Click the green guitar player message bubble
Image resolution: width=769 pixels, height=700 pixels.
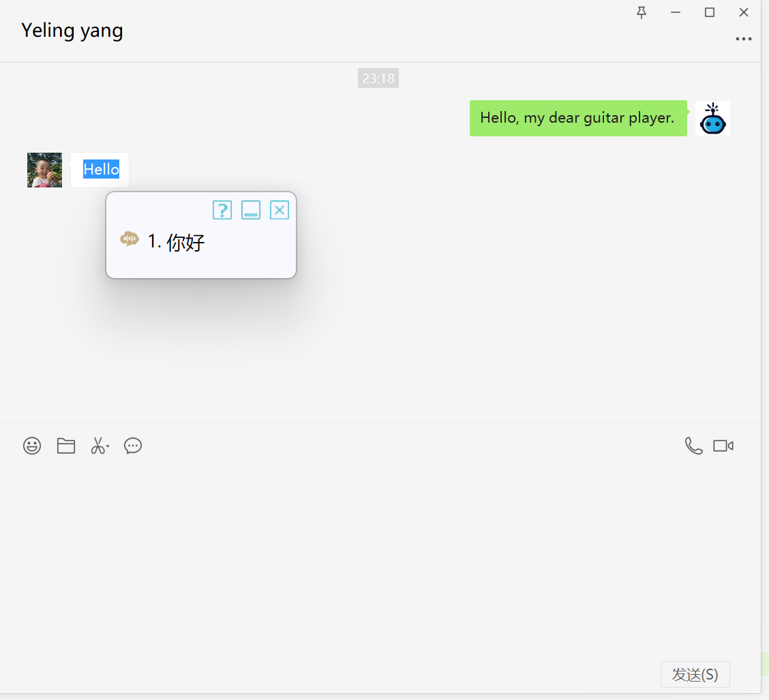[x=577, y=118]
